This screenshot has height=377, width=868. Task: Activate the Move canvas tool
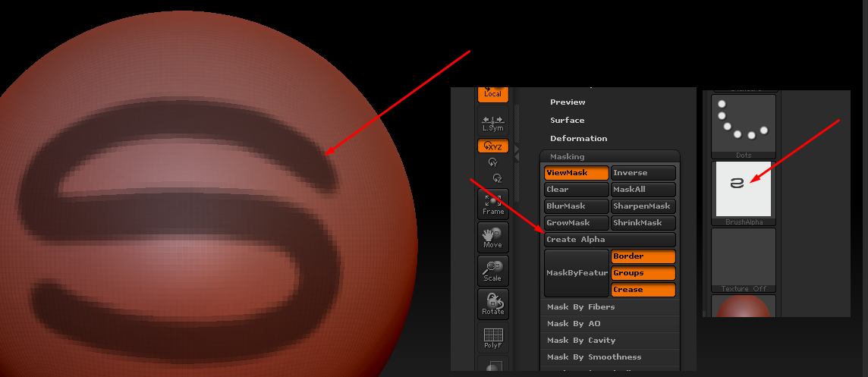coord(492,237)
